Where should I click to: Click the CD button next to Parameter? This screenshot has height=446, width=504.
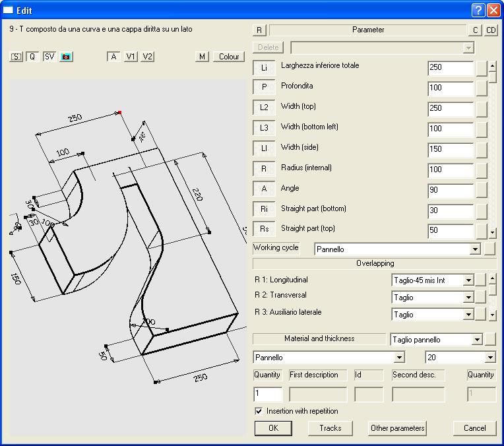pos(491,30)
